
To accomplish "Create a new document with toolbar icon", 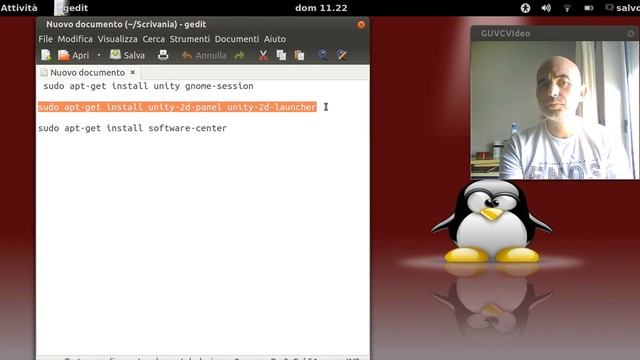I will tap(46, 55).
